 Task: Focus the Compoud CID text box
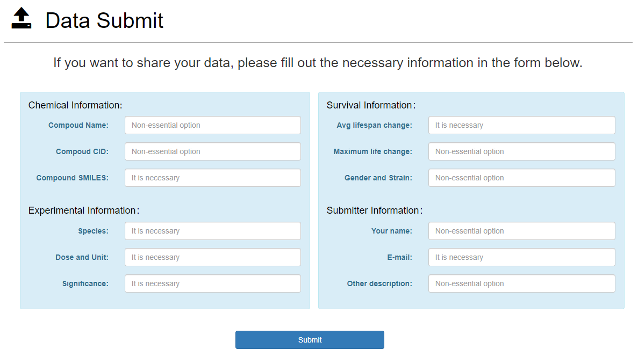tap(212, 151)
